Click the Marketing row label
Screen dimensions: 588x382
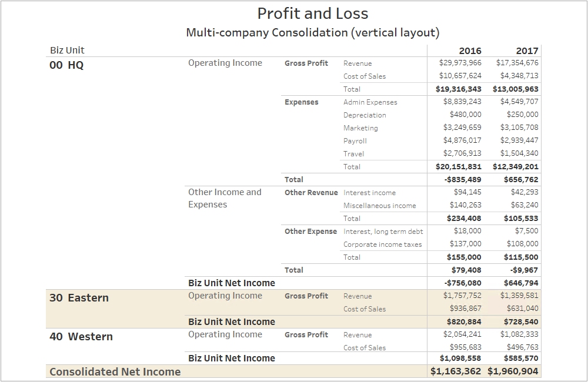(360, 128)
